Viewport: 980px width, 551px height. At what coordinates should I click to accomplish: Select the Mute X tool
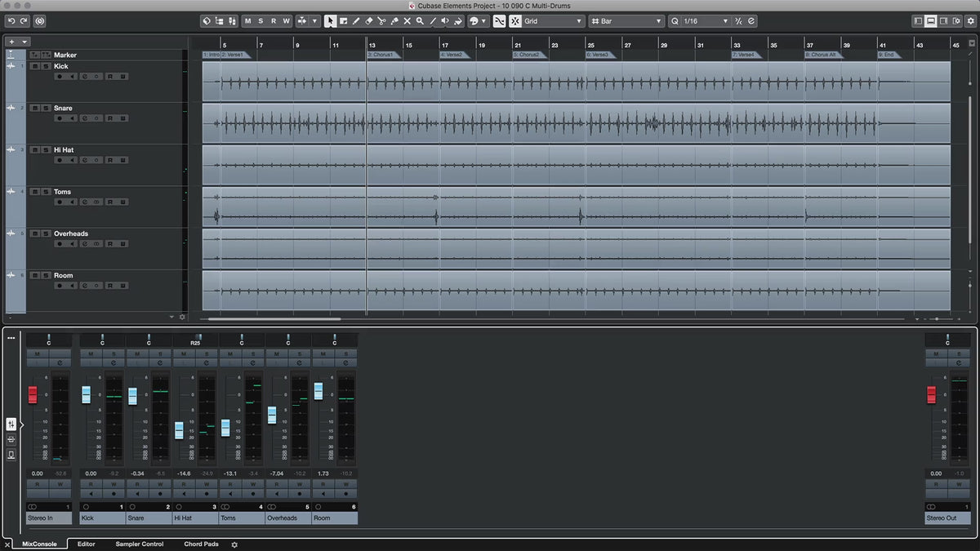pos(407,21)
